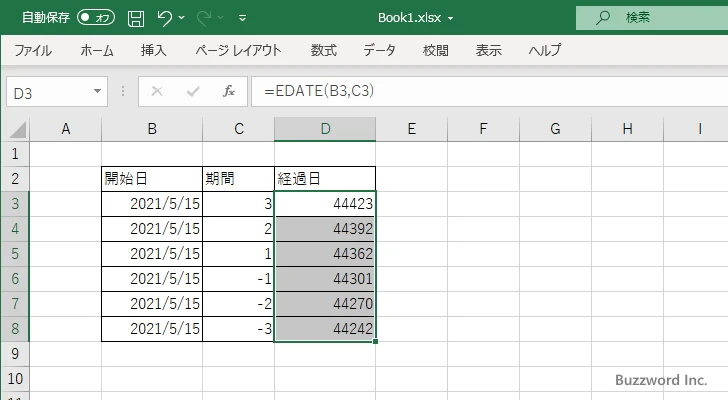Image resolution: width=728 pixels, height=400 pixels.
Task: Expand the Name Box dropdown arrow
Action: [x=98, y=91]
